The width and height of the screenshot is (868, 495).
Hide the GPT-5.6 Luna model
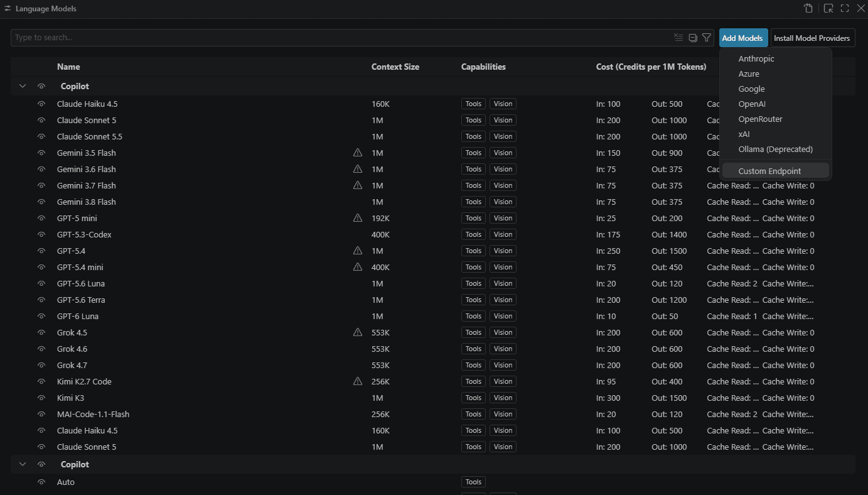[41, 283]
